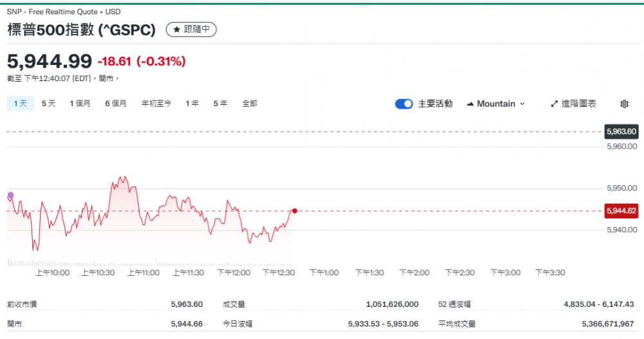Click the 跟隨中 star follow button
The image size is (644, 339).
click(x=191, y=30)
